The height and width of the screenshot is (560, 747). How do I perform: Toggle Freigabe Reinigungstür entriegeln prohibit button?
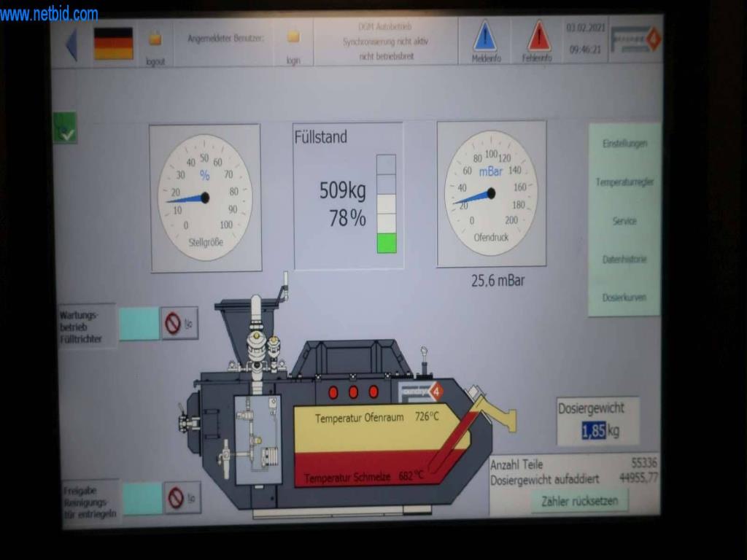tap(182, 497)
